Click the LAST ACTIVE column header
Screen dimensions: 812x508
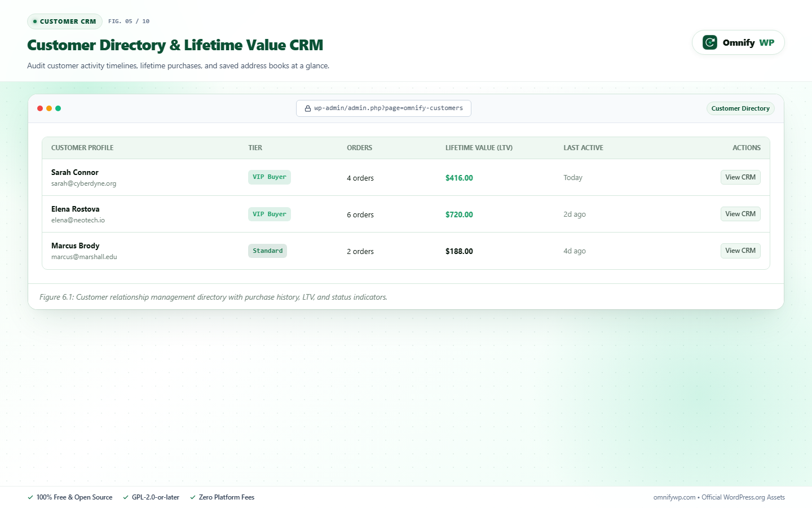(583, 148)
